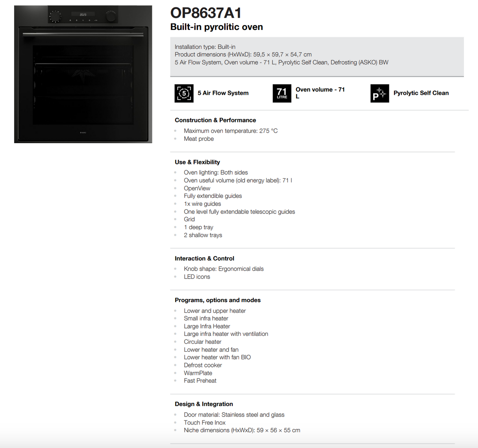Click the Built-in pyrolitic oven subtitle
This screenshot has width=478, height=448.
tap(216, 27)
